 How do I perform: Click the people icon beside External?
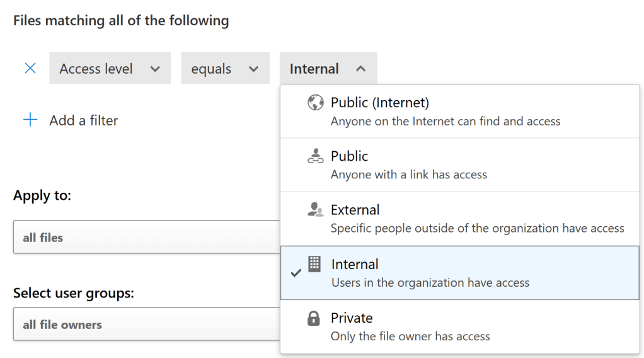coord(315,210)
